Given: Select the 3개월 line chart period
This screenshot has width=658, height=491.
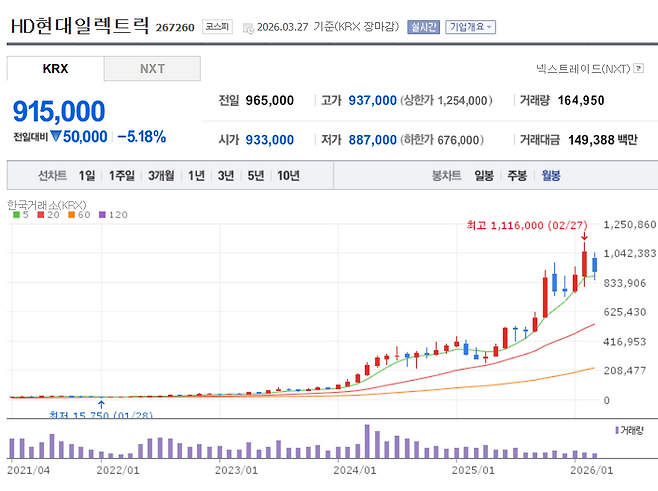Looking at the screenshot, I should pyautogui.click(x=161, y=176).
